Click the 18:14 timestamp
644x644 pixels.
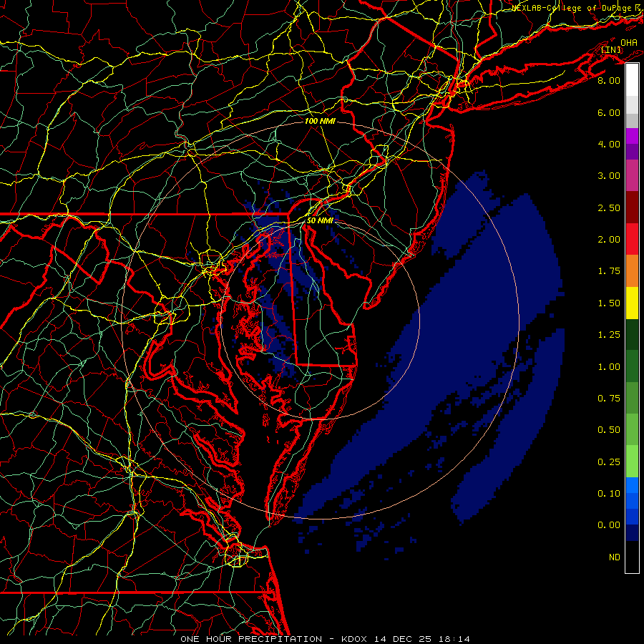point(456,639)
